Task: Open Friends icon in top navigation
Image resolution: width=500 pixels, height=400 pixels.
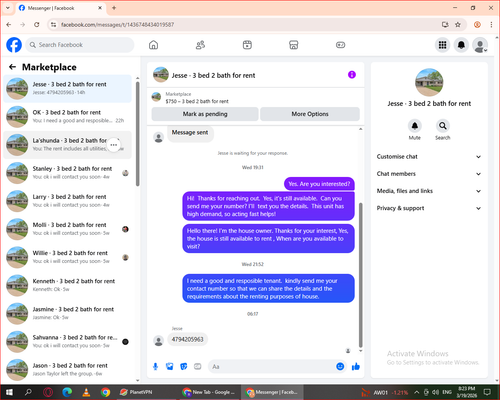Action: pyautogui.click(x=200, y=45)
